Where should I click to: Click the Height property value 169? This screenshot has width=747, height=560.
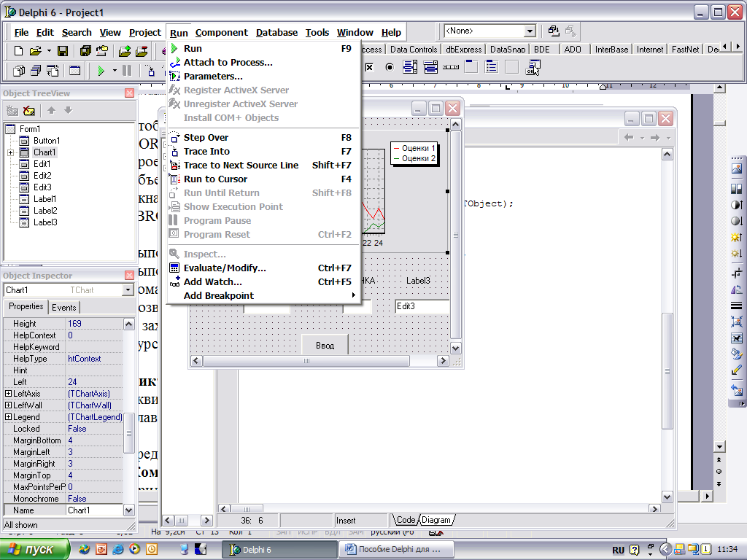click(x=94, y=323)
